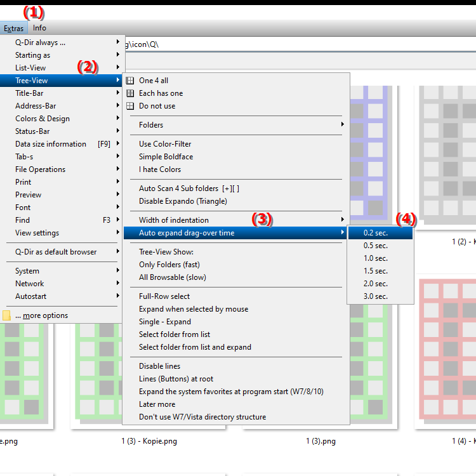
Task: Click the pink grid image thumbnail
Action: pos(447,350)
